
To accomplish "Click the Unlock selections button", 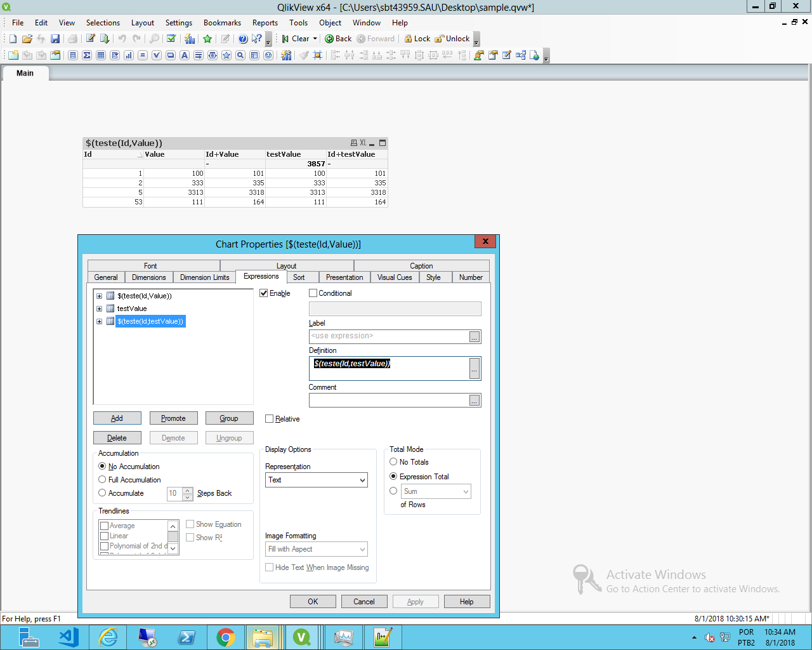I will coord(452,39).
